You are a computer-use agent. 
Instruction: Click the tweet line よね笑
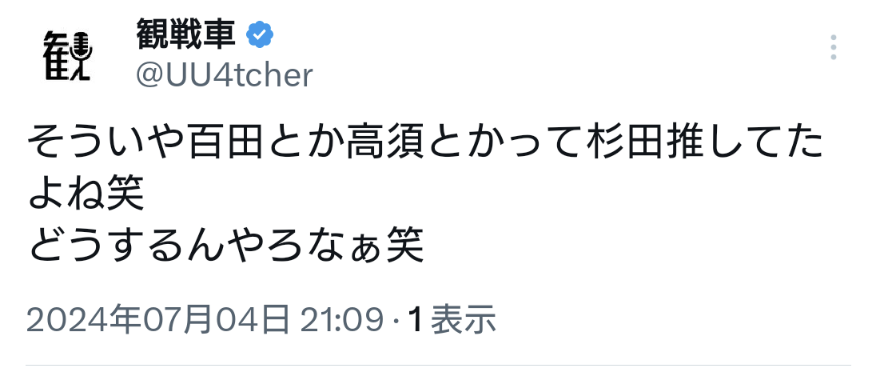coord(86,194)
